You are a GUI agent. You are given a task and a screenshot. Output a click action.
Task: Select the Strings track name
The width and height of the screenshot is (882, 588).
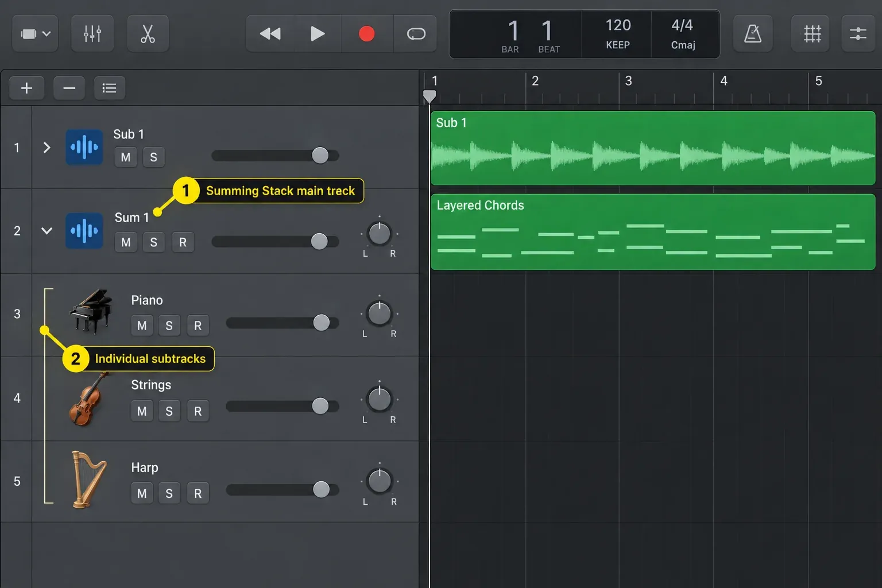[151, 385]
